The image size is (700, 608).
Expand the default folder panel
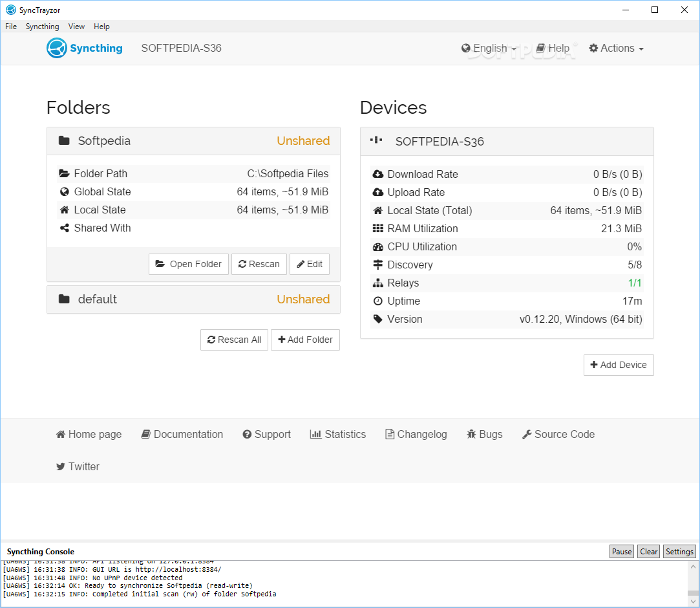193,299
